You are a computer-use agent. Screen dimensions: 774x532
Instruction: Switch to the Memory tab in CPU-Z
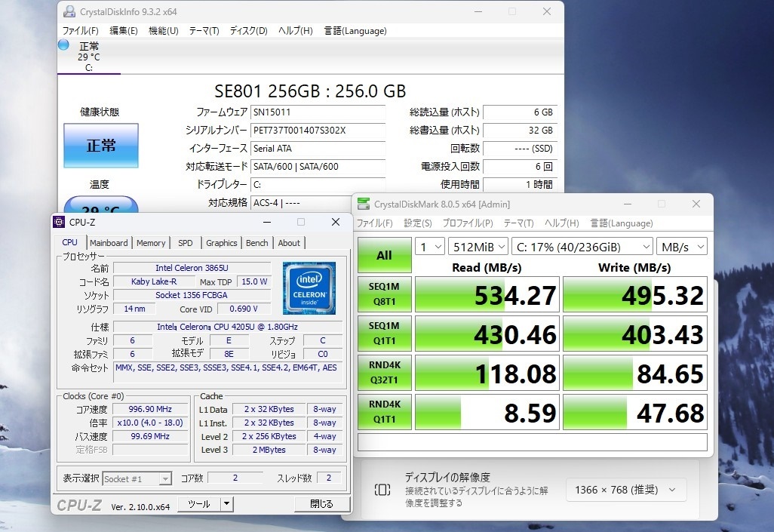click(x=151, y=243)
